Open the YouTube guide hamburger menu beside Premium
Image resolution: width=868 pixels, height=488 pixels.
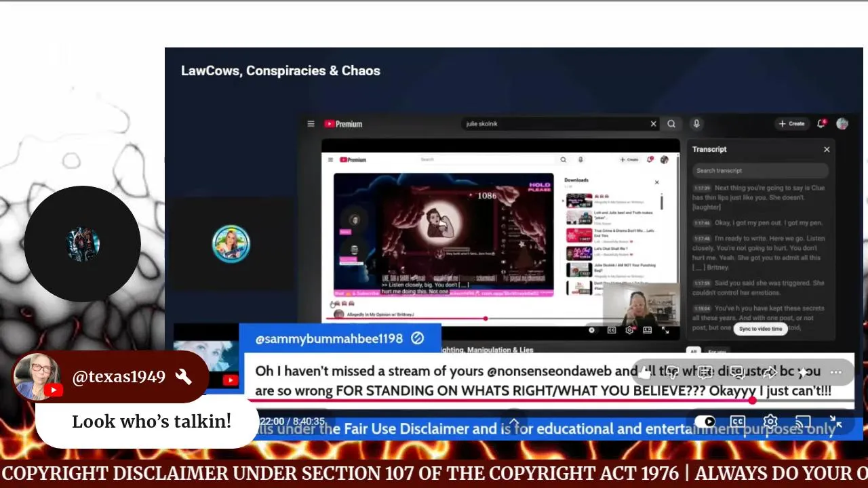coord(311,124)
